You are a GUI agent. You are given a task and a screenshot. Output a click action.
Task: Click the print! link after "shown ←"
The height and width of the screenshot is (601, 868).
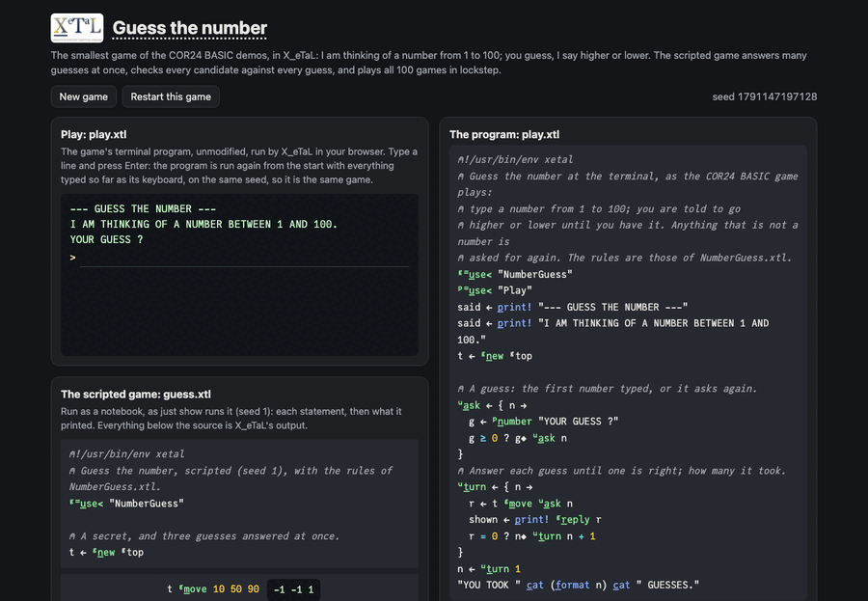(532, 520)
